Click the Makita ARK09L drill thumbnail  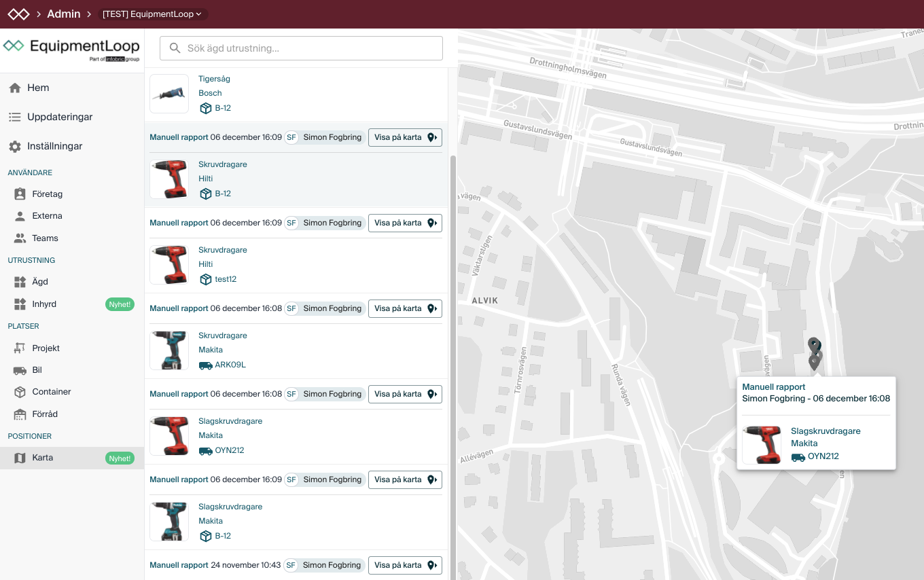click(x=169, y=350)
